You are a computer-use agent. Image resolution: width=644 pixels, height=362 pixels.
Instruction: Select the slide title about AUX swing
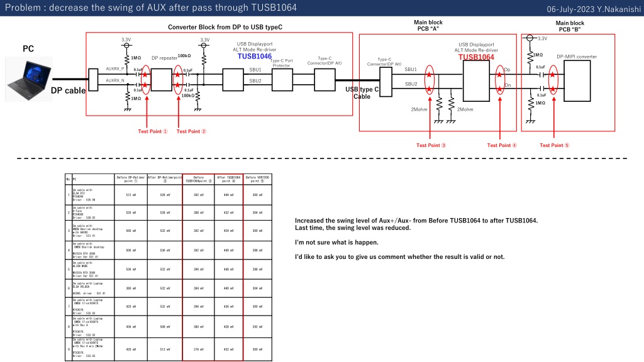point(151,8)
